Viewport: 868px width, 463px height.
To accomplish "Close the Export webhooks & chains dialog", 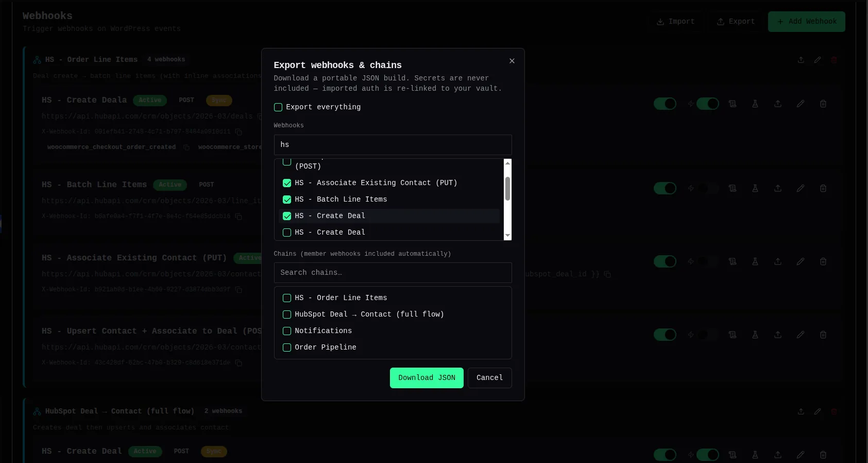I will pyautogui.click(x=512, y=61).
